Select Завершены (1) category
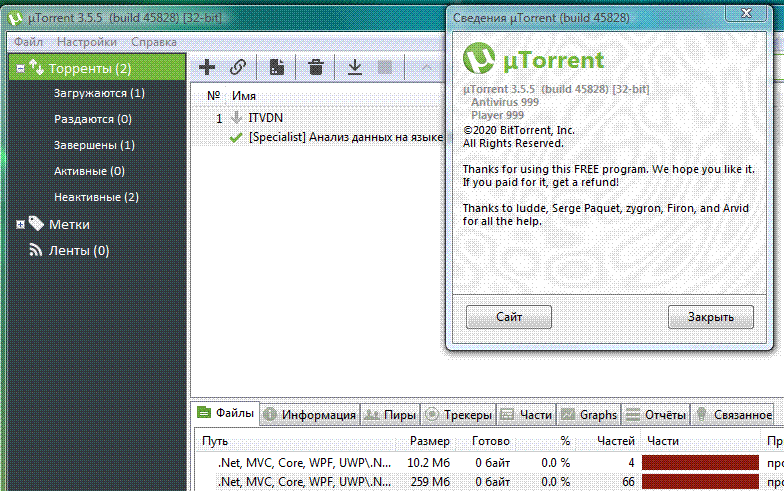Viewport: 784px width, 491px height. [94, 145]
